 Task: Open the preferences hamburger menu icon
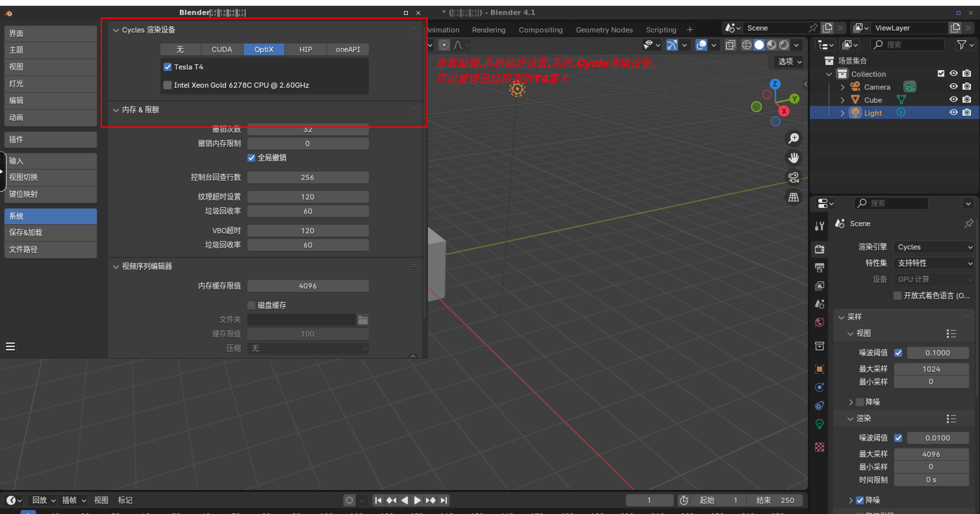click(10, 346)
